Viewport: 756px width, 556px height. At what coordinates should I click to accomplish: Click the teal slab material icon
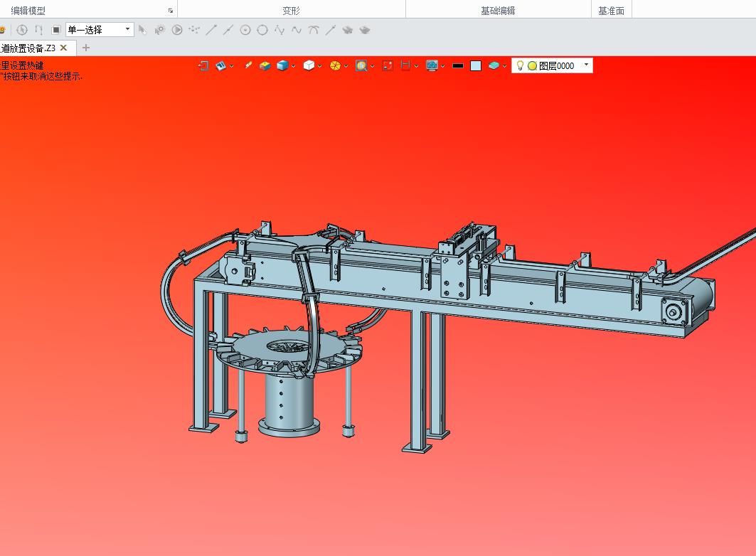point(494,65)
